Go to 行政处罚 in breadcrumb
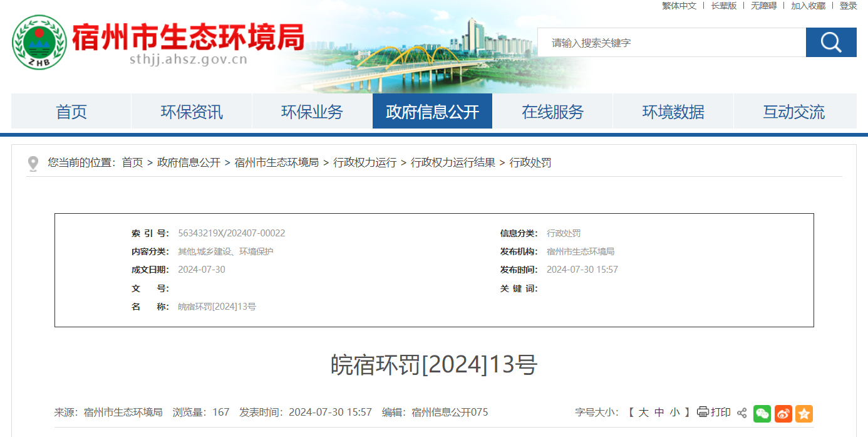Image resolution: width=868 pixels, height=437 pixels. click(530, 162)
